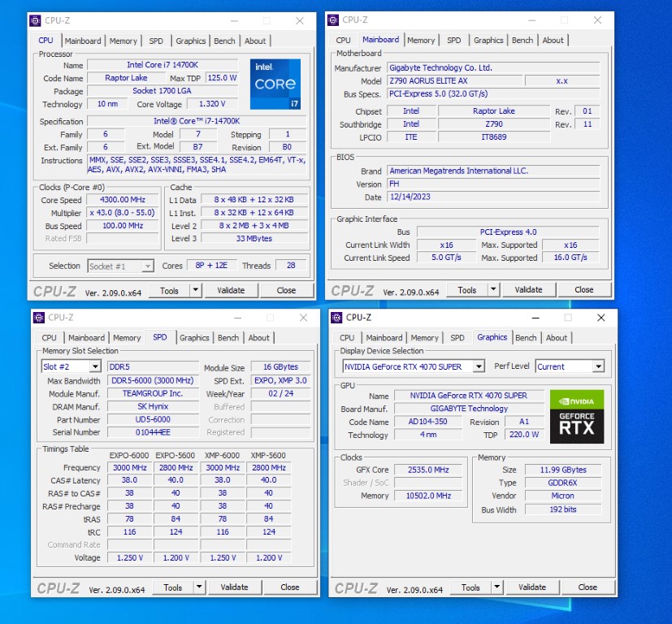672x624 pixels.
Task: Open Tools dropdown arrow in Graphics window
Action: (x=497, y=587)
